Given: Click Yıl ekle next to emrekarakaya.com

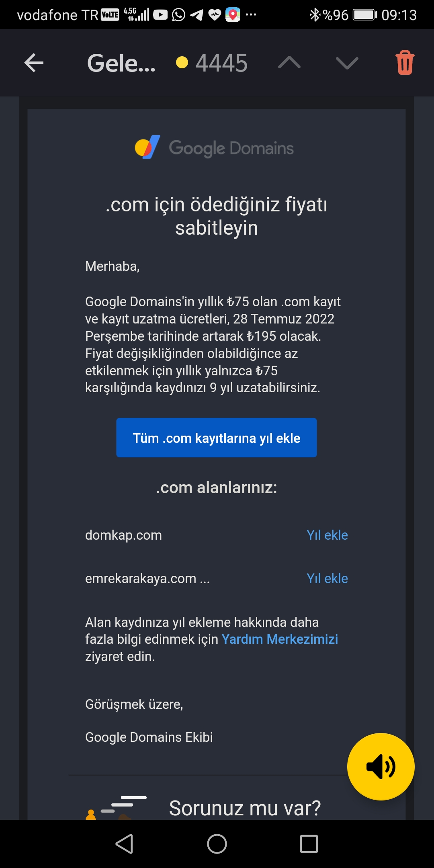Looking at the screenshot, I should click(327, 578).
